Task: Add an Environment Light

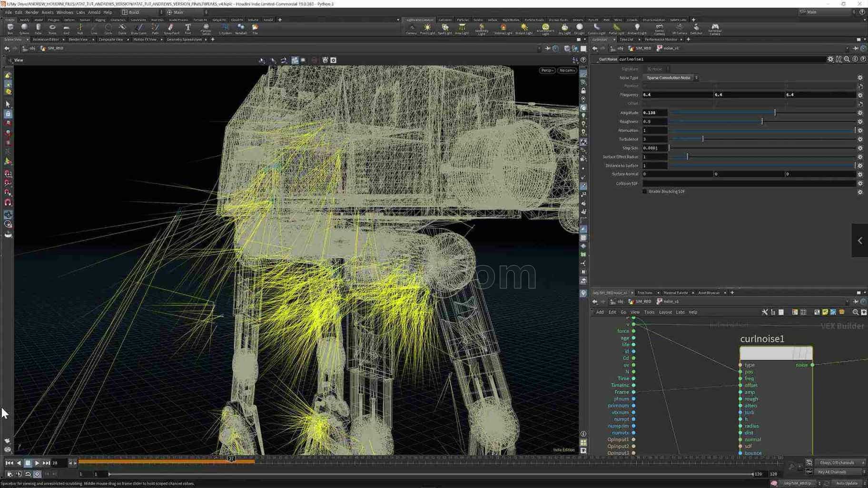Action: pyautogui.click(x=545, y=29)
